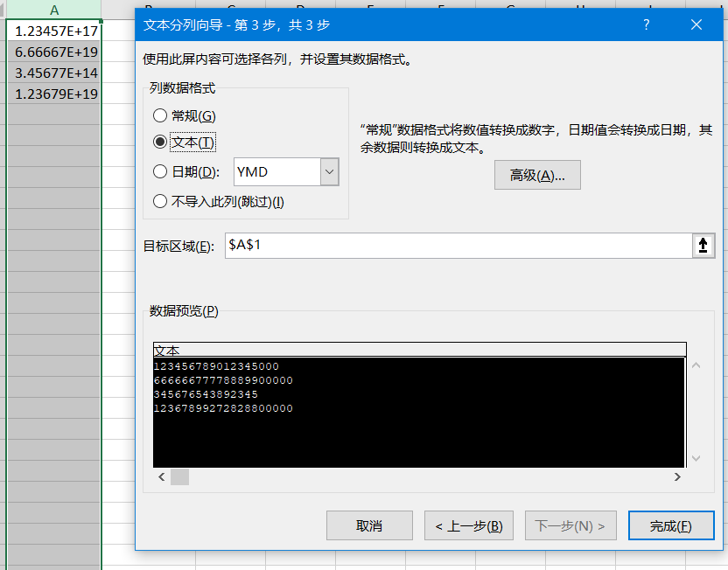Click preview scroll up arrow

696,365
